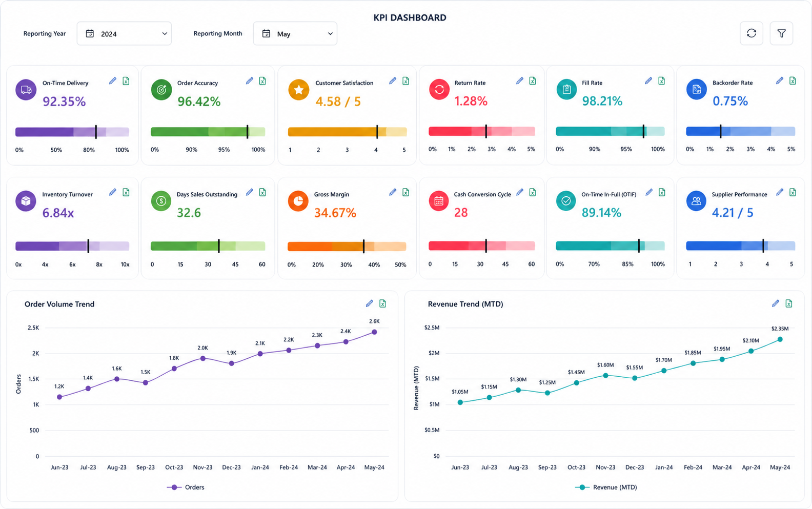The image size is (812, 509).
Task: Click the teal clipboard Fill Rate icon
Action: tap(566, 90)
